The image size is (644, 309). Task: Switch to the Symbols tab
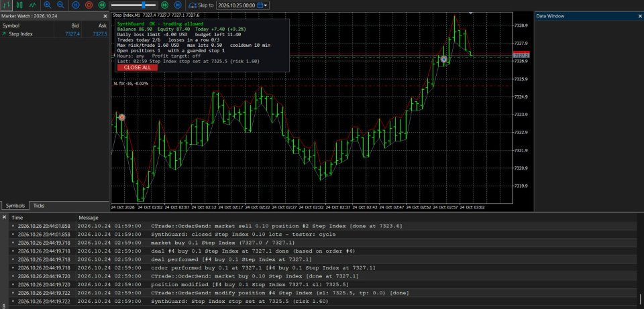tap(15, 206)
